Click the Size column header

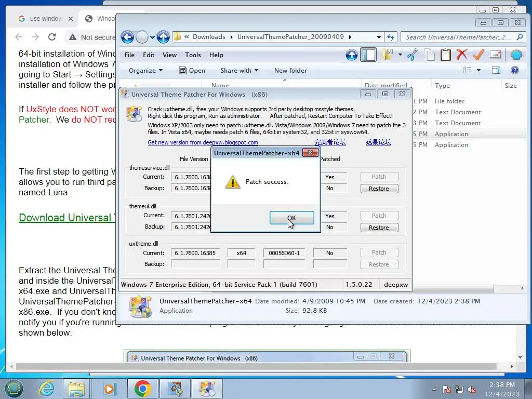pos(511,86)
